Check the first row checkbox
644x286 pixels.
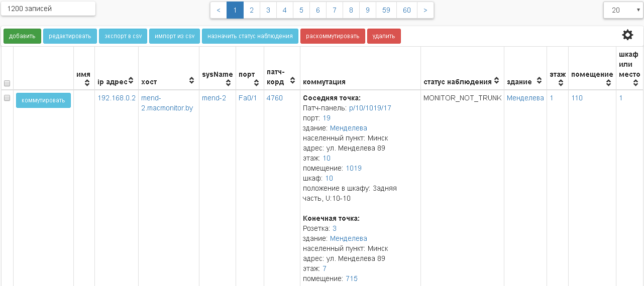7,98
